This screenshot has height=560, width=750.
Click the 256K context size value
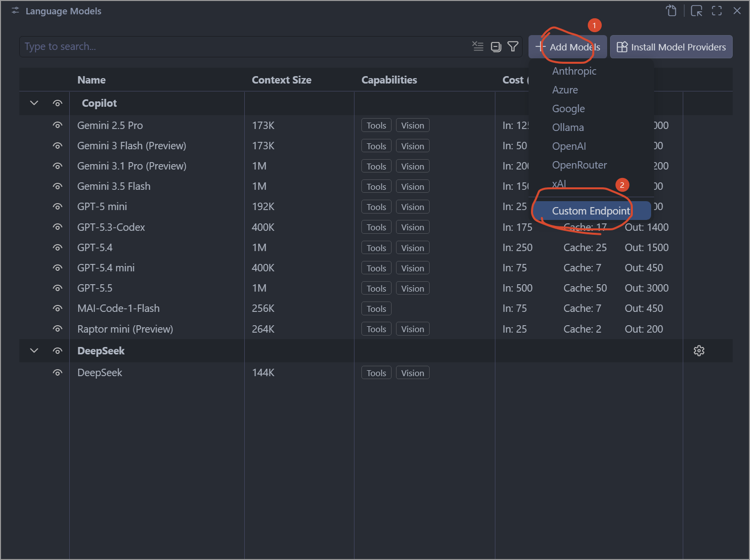click(x=264, y=308)
